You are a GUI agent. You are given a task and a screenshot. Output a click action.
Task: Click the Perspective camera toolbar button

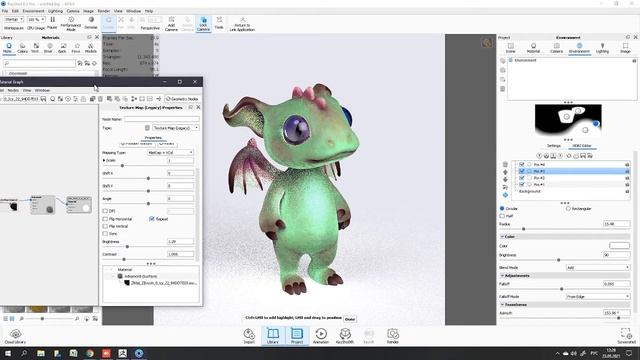pyautogui.click(x=150, y=24)
